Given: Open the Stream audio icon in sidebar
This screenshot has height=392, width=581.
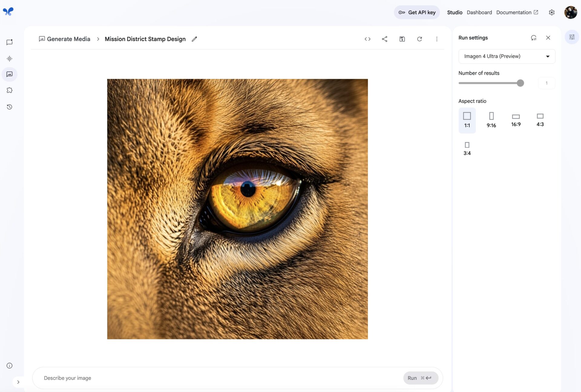Looking at the screenshot, I should tap(9, 58).
